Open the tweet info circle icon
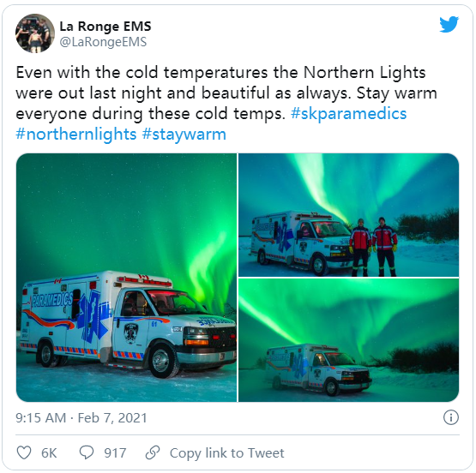 (x=451, y=417)
